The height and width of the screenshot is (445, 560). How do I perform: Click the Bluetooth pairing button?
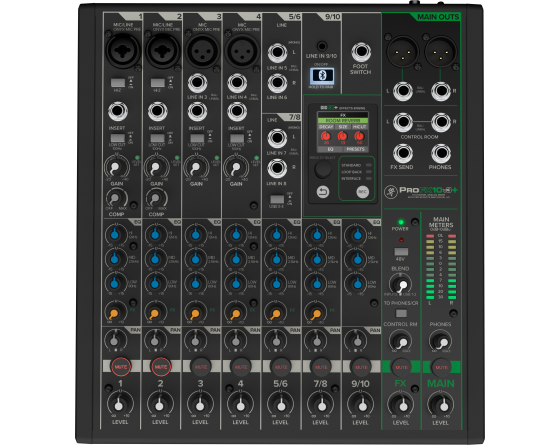click(x=322, y=75)
